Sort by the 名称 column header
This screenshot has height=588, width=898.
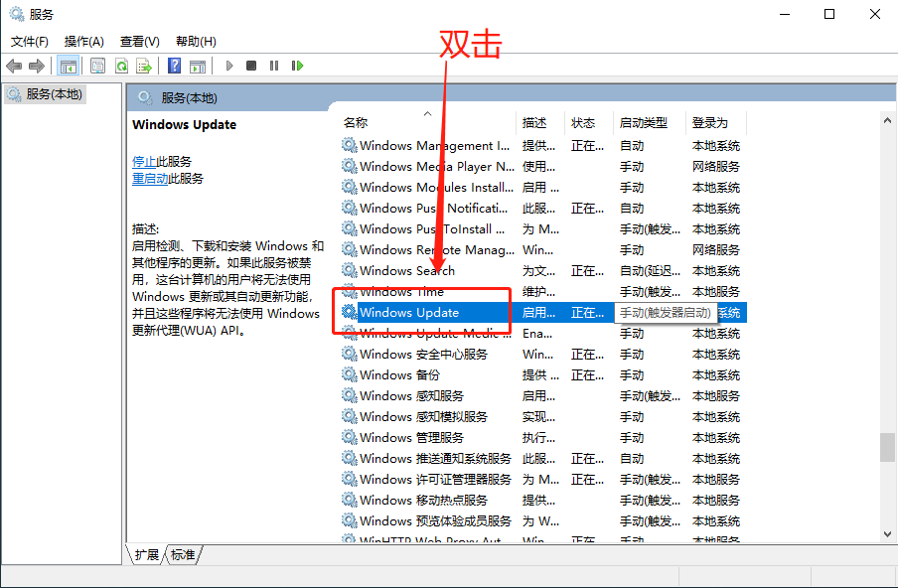point(428,122)
